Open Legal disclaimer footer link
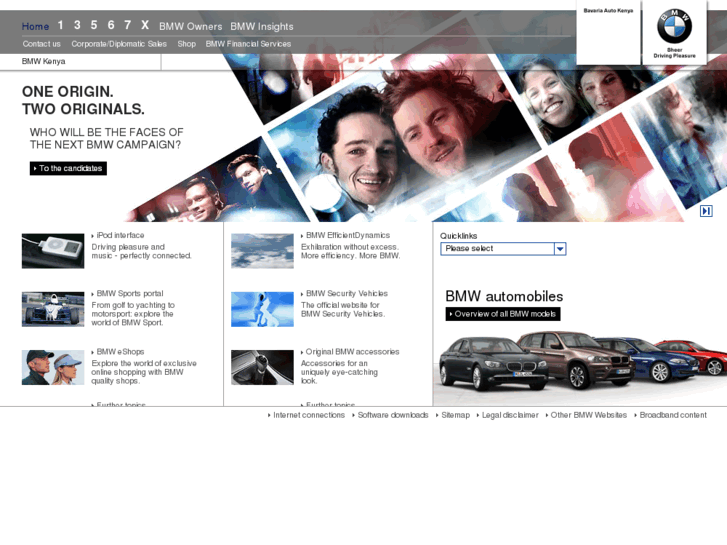Image resolution: width=727 pixels, height=545 pixels. tap(510, 415)
